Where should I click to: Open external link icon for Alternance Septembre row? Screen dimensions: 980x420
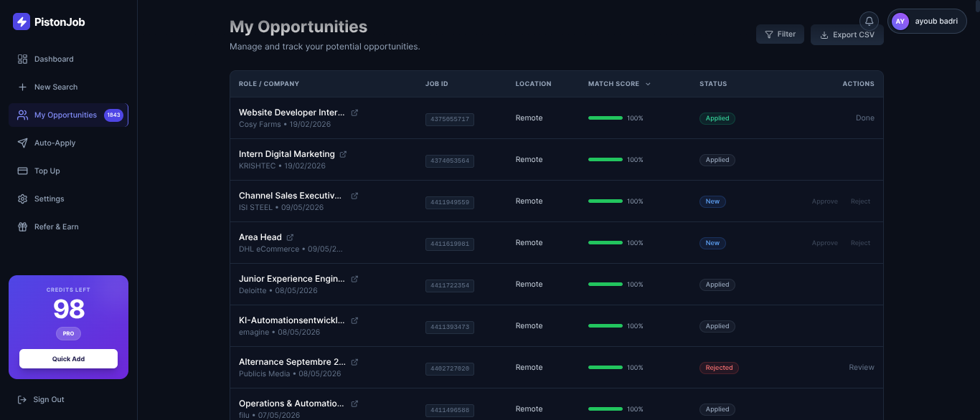coord(354,362)
